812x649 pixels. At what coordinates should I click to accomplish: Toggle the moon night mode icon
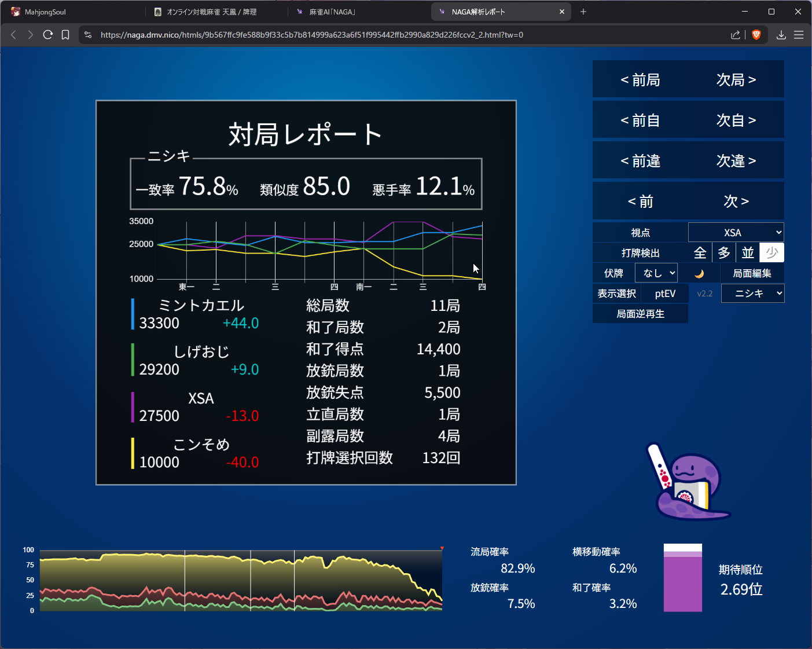(699, 273)
